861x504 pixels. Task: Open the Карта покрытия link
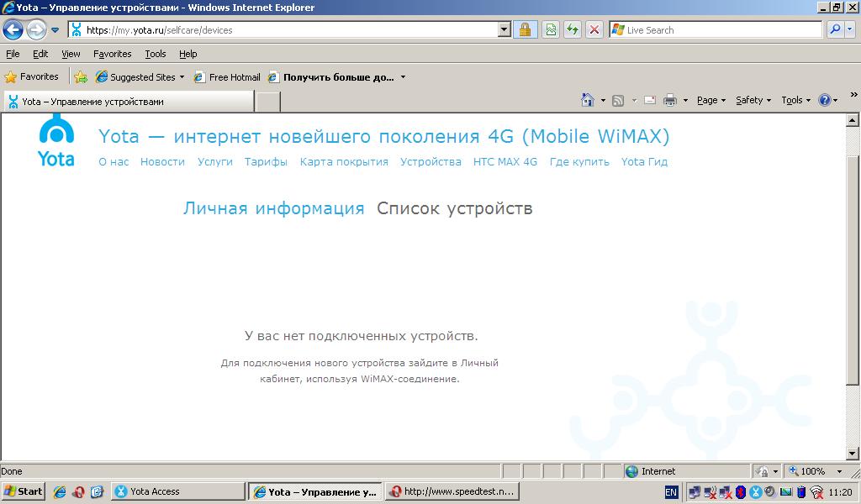(x=344, y=162)
